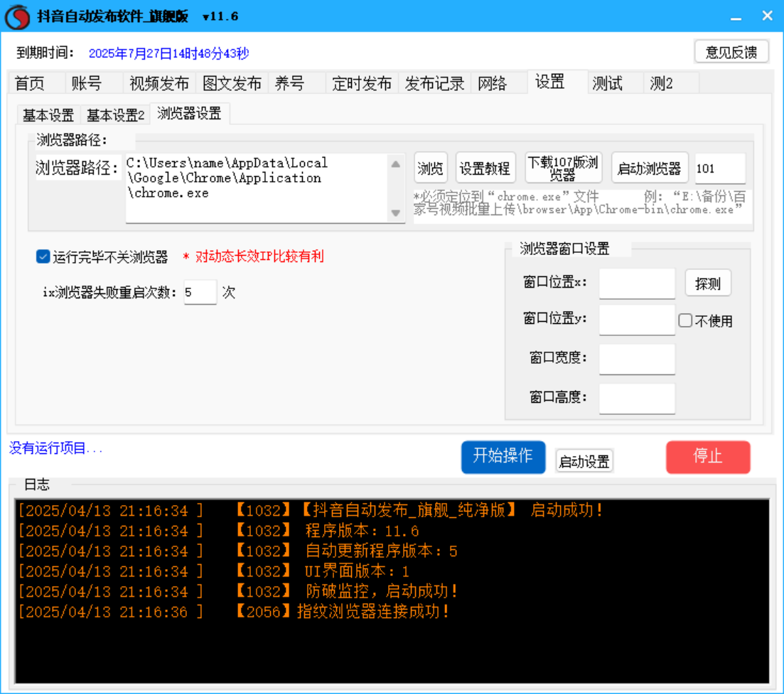Start with the blue 开始操作 button
Viewport: 784px width, 694px height.
click(x=503, y=456)
